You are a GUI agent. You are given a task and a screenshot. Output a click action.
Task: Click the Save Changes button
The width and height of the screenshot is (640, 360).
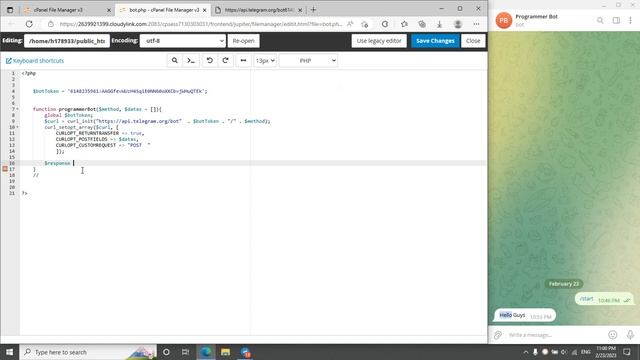[x=435, y=41]
